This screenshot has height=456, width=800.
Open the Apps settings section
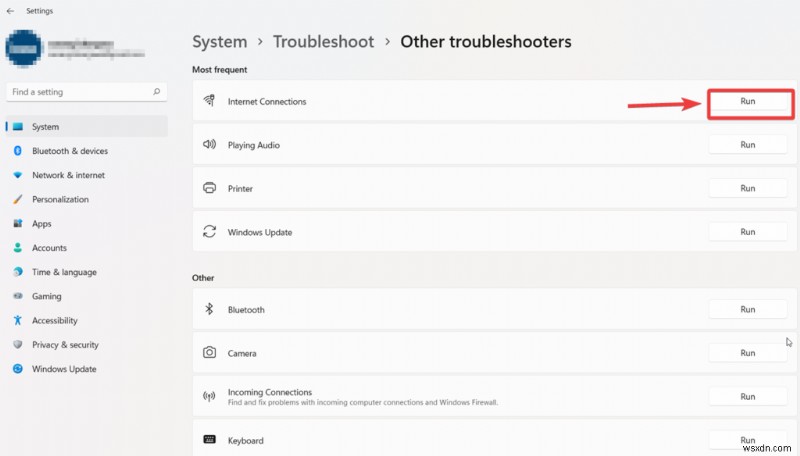pos(41,224)
